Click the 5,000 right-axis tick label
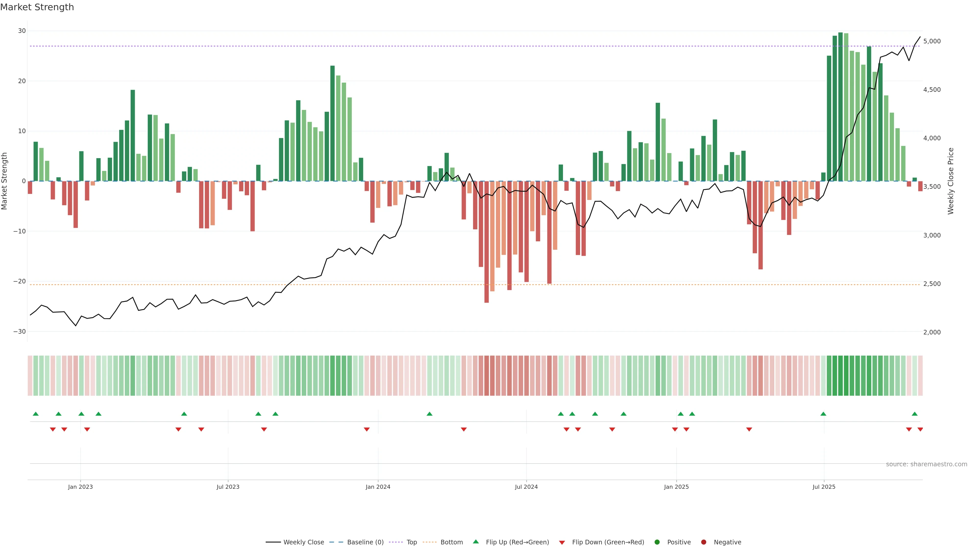The height and width of the screenshot is (551, 980). coord(932,41)
